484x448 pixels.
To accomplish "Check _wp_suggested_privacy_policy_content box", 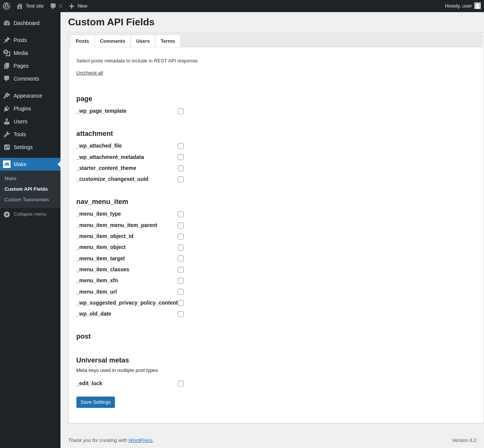I will 181,303.
